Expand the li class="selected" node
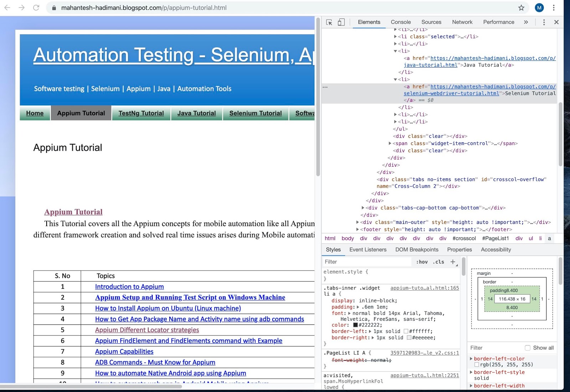Screen dimensions: 570x392 395,37
